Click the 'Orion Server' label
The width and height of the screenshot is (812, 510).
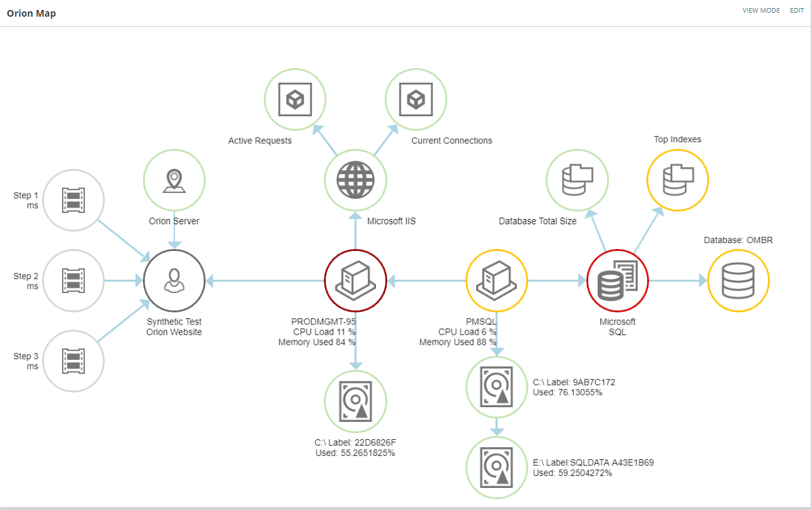174,221
